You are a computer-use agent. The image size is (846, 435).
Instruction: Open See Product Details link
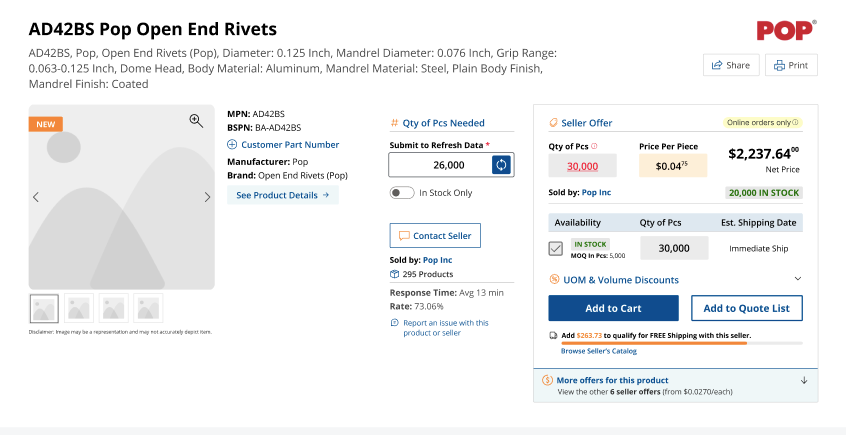pyautogui.click(x=282, y=195)
